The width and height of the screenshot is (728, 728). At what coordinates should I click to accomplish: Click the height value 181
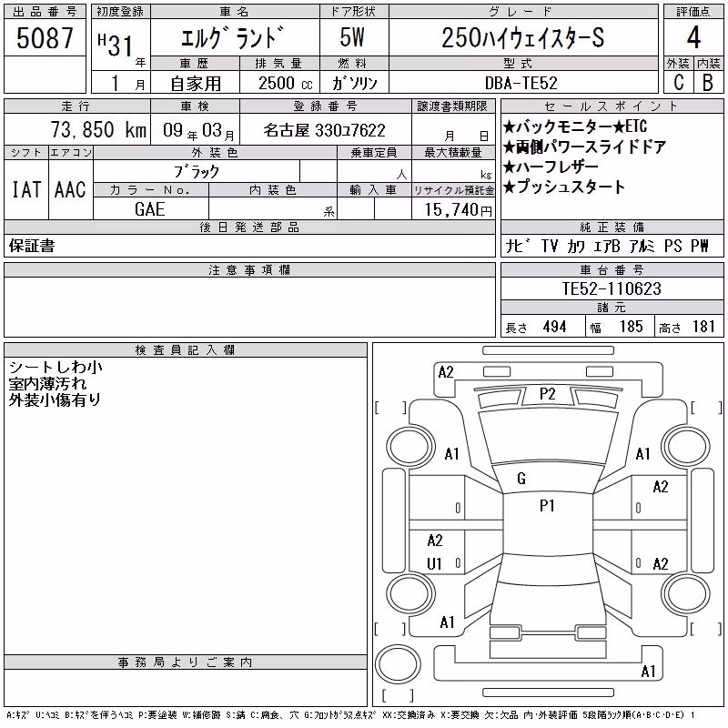pos(703,327)
